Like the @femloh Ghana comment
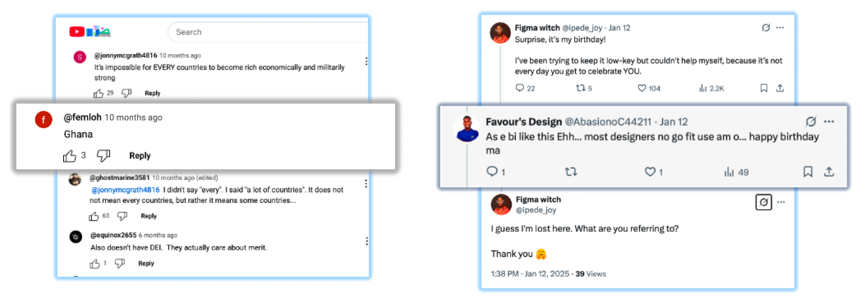868x296 pixels. (69, 156)
